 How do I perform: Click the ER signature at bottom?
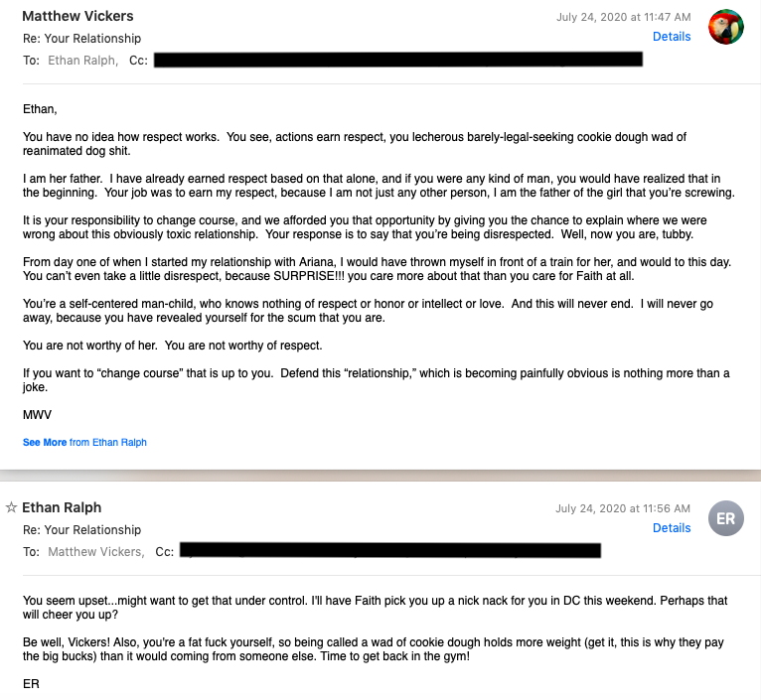31,684
